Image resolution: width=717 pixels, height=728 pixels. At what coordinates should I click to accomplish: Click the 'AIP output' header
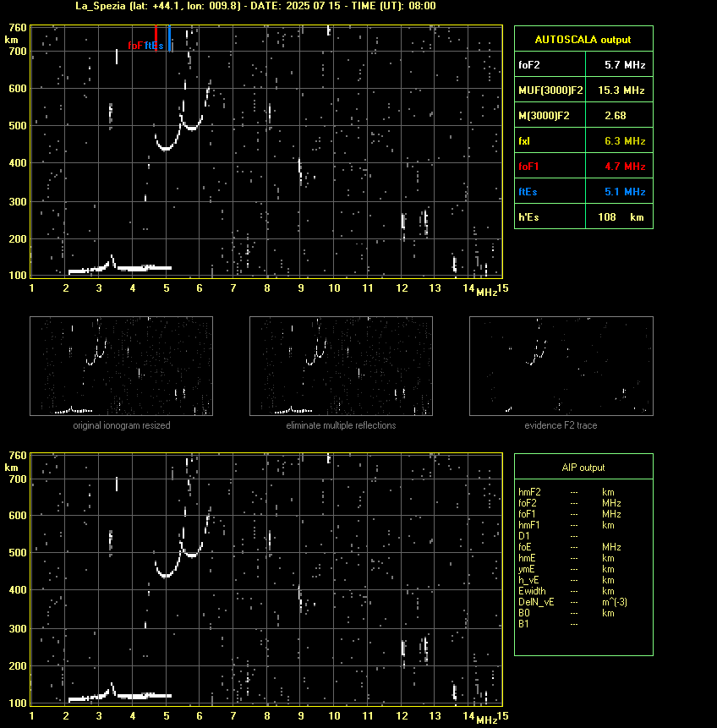click(x=583, y=468)
